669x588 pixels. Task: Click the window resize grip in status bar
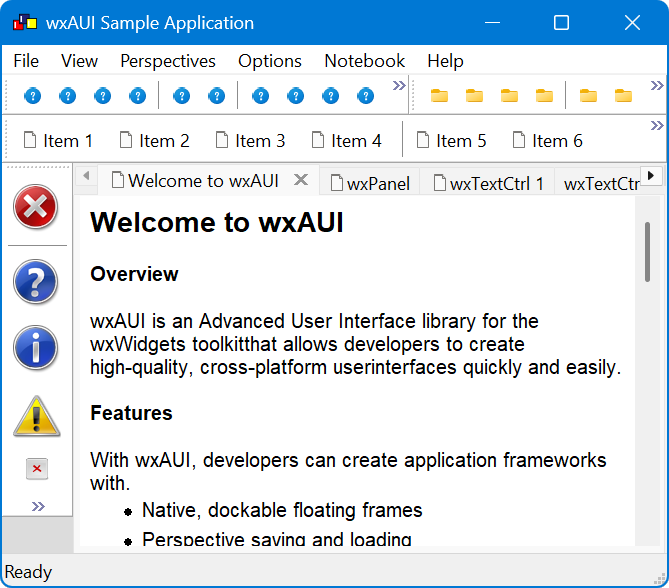pyautogui.click(x=659, y=579)
